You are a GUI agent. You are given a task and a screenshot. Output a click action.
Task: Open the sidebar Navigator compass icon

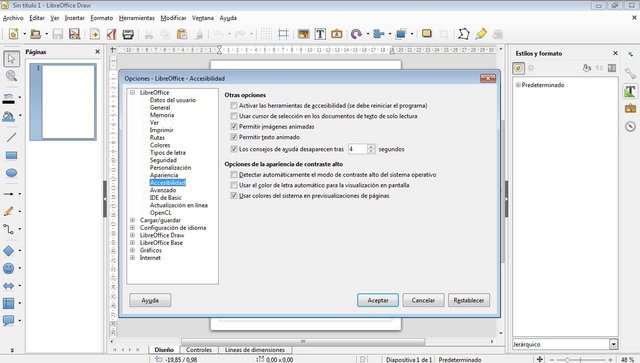tap(630, 126)
